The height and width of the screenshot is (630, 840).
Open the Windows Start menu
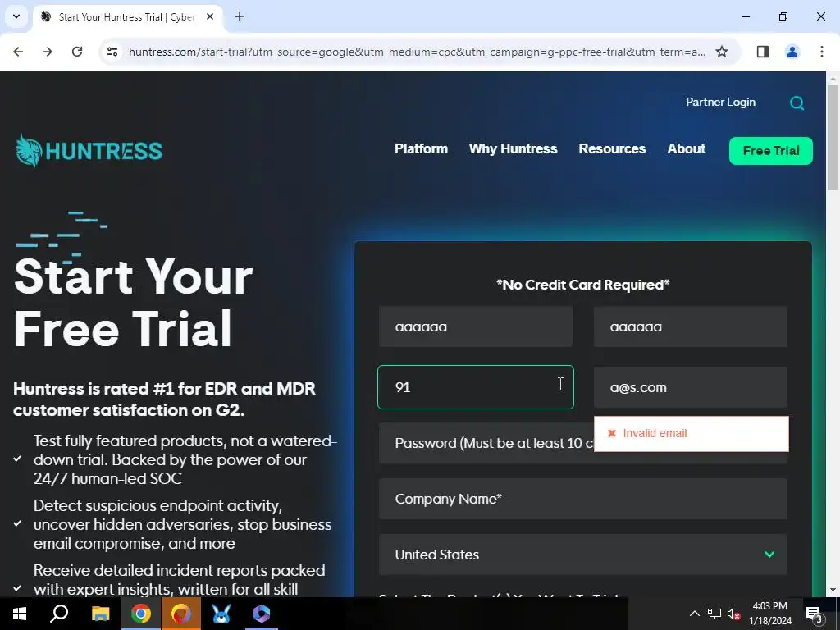click(20, 614)
